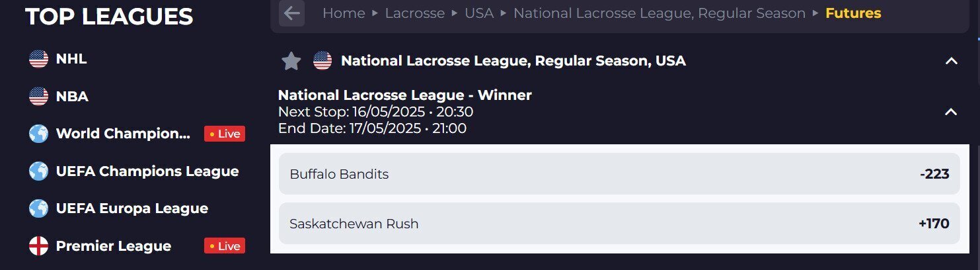The height and width of the screenshot is (270, 980).
Task: Go to Lacrosse in the breadcrumb
Action: [x=415, y=13]
